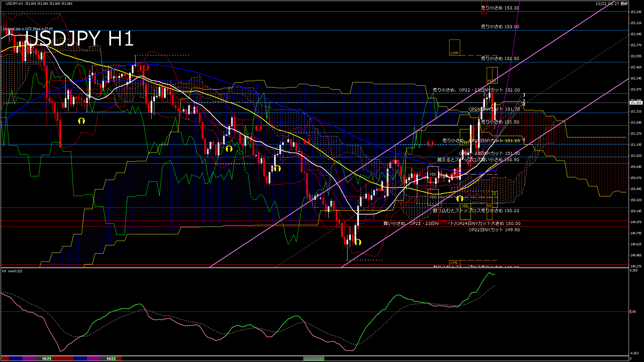Click red down arrow left of YDH box
This screenshot has width=644, height=362.
tap(430, 143)
